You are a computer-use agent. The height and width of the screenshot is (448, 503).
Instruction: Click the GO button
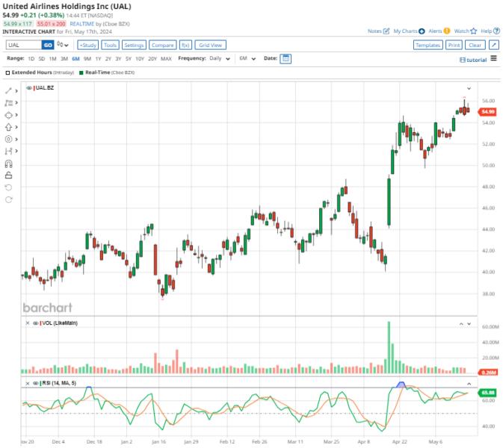48,45
